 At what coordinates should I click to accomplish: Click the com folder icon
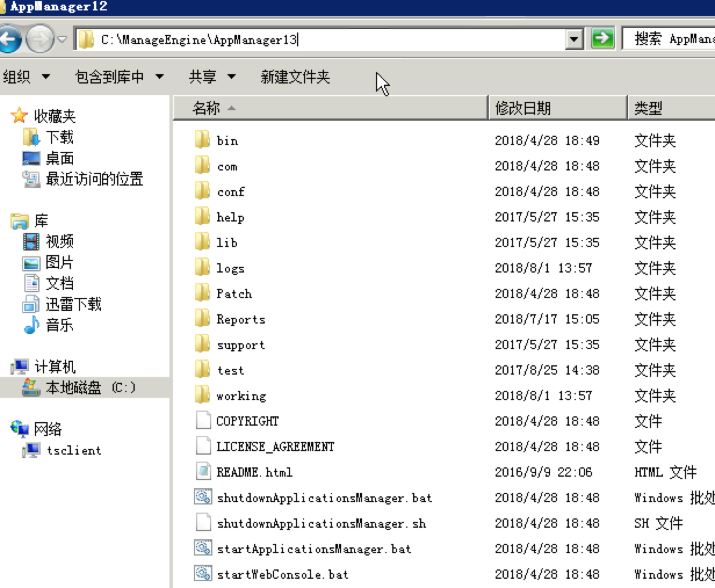[203, 165]
